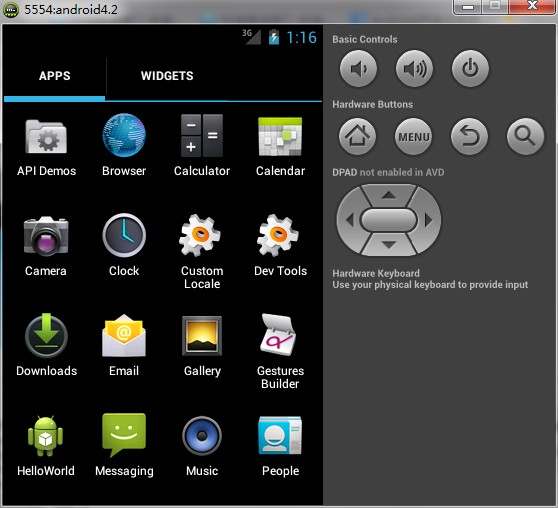Click the emulator volume down button
This screenshot has height=508, width=558.
[x=358, y=68]
